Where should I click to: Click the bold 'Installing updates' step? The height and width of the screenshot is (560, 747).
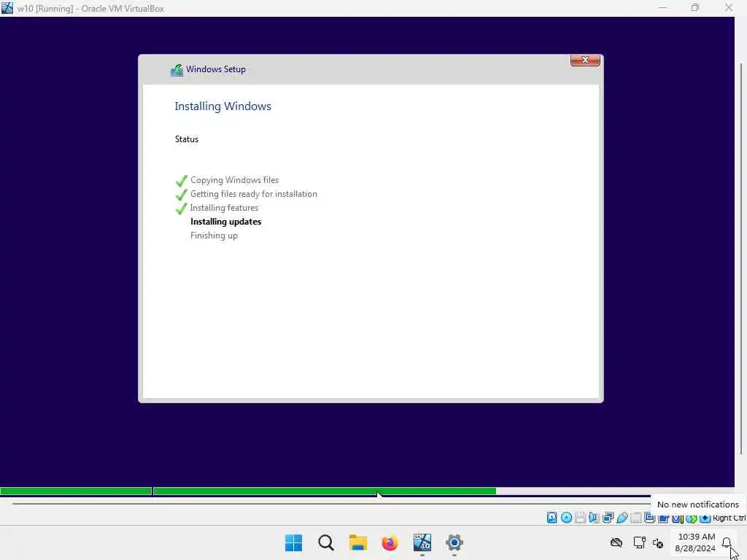tap(226, 222)
